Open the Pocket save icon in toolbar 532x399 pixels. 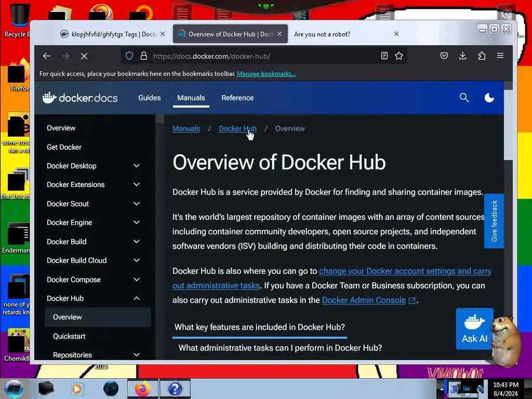point(444,56)
